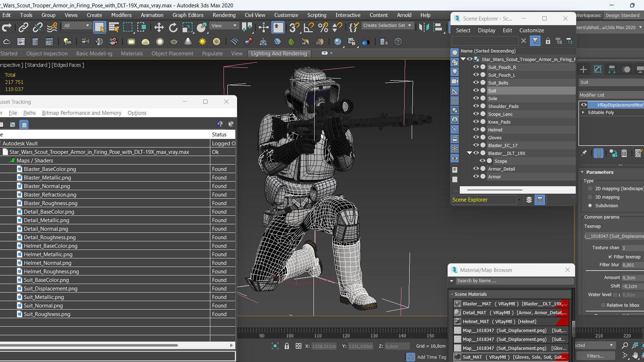This screenshot has height=362, width=644.
Task: Click the Scene Explorer filter funnel icon
Action: point(535,41)
